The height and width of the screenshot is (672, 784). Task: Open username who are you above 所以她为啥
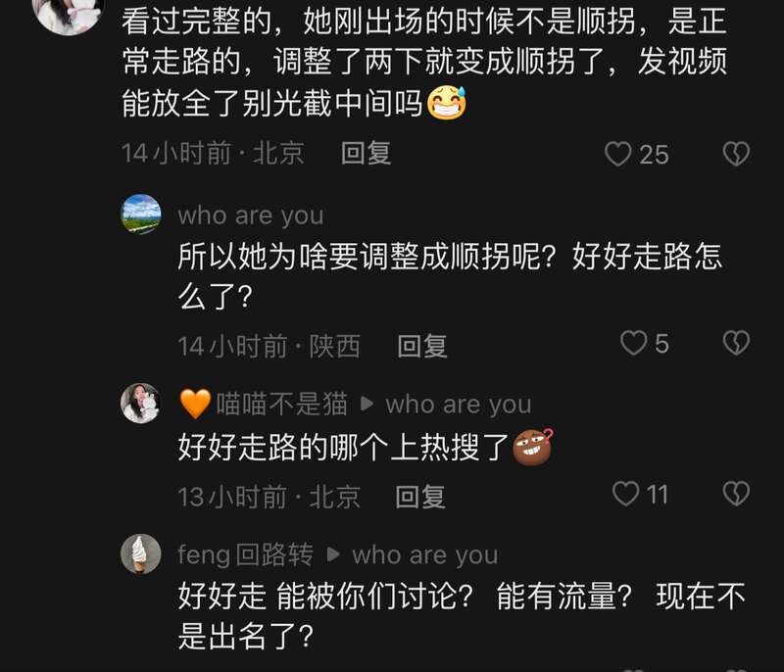[x=251, y=216]
